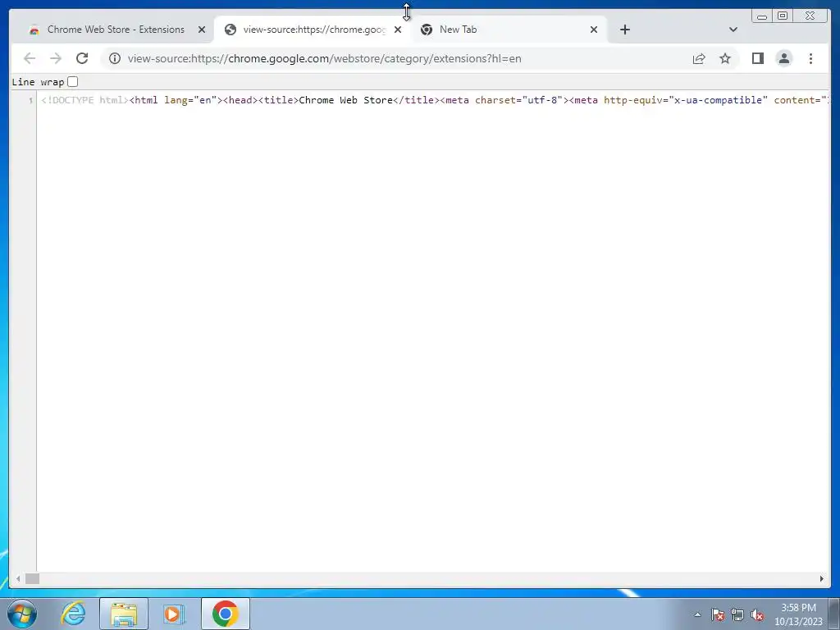840x630 pixels.
Task: Open Action Center flag icon
Action: click(718, 614)
